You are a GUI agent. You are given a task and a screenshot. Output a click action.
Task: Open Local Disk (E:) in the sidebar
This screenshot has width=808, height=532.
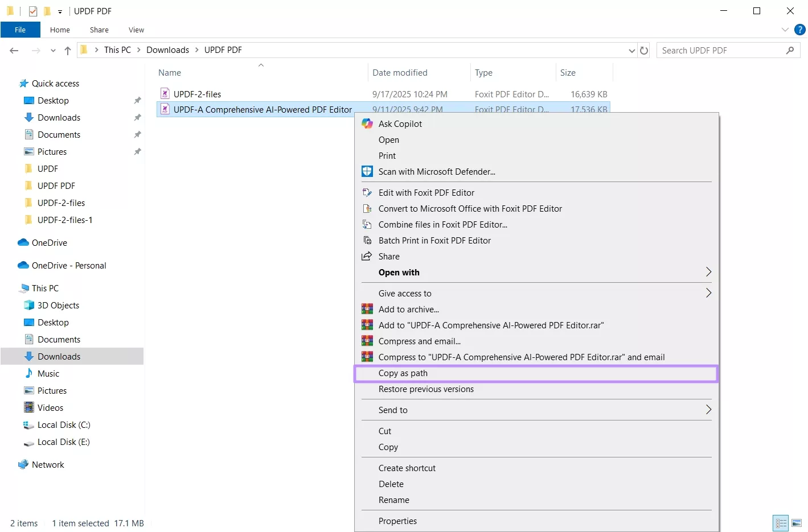tap(64, 442)
